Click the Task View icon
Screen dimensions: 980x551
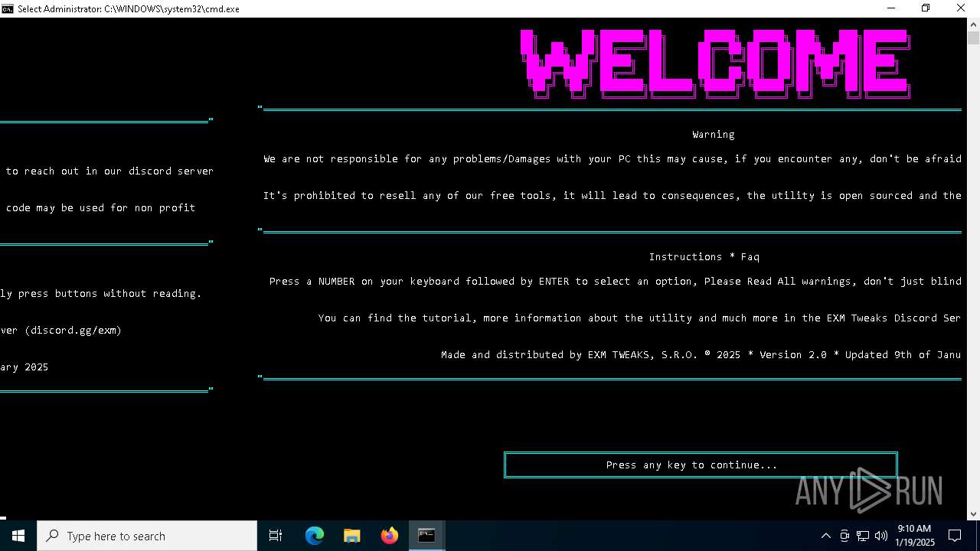pyautogui.click(x=276, y=536)
